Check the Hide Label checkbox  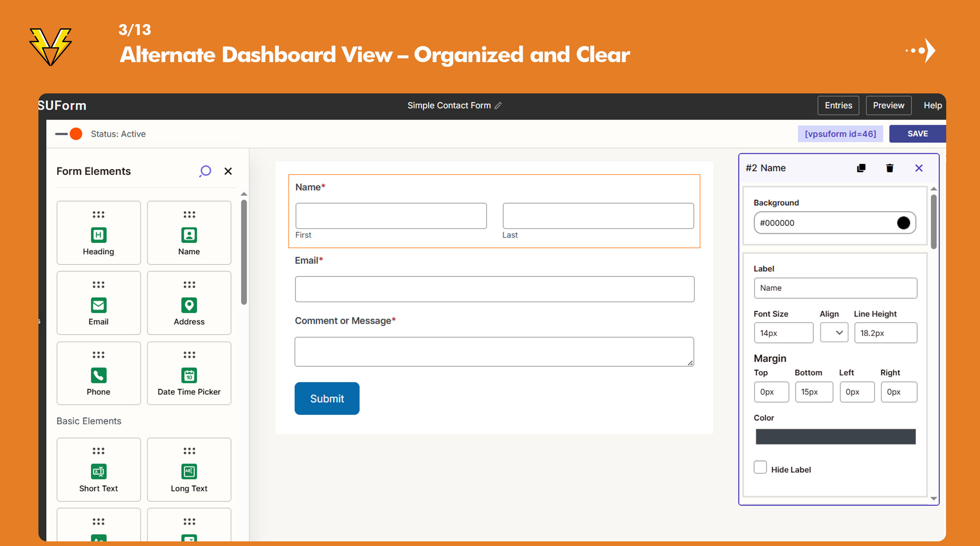[760, 467]
